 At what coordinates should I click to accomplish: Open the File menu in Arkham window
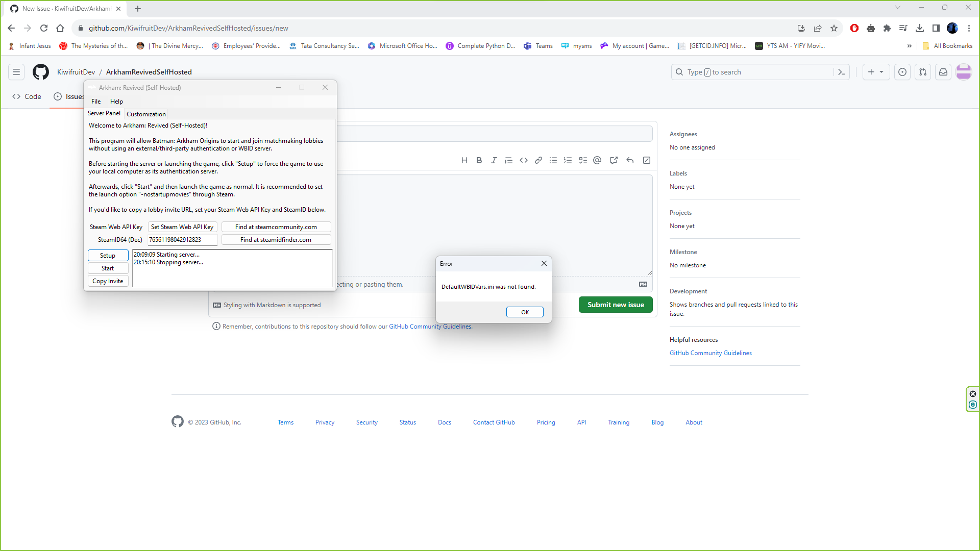click(96, 101)
